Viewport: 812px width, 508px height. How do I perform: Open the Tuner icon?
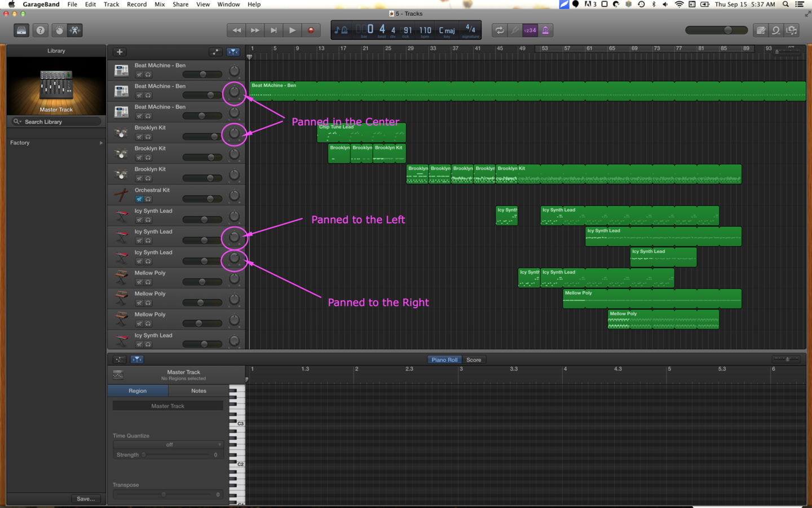(514, 30)
